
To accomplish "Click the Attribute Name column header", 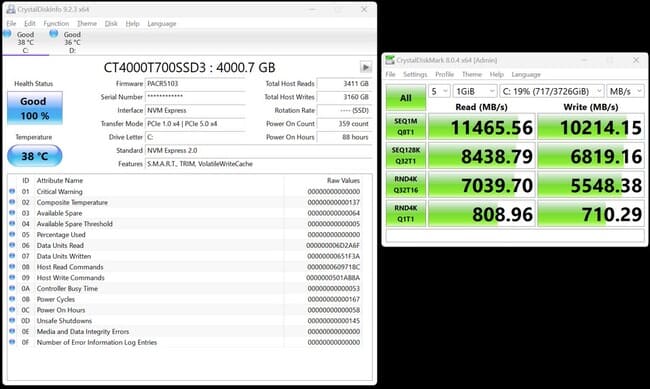I will (60, 180).
